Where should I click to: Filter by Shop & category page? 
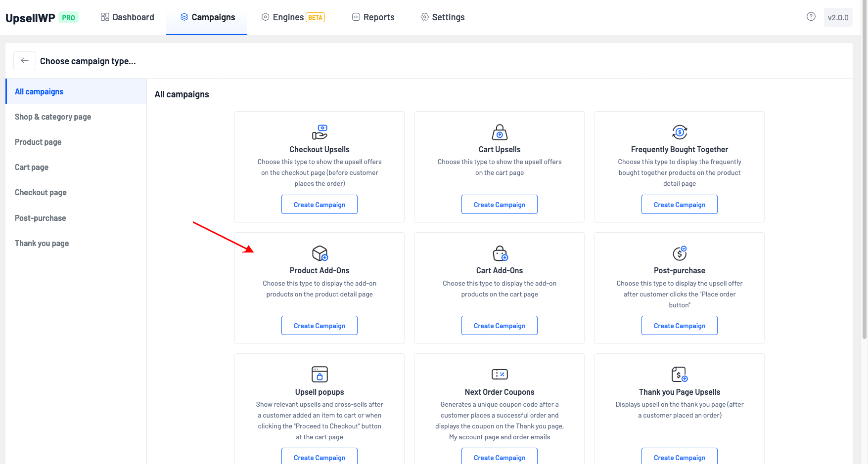(x=53, y=117)
